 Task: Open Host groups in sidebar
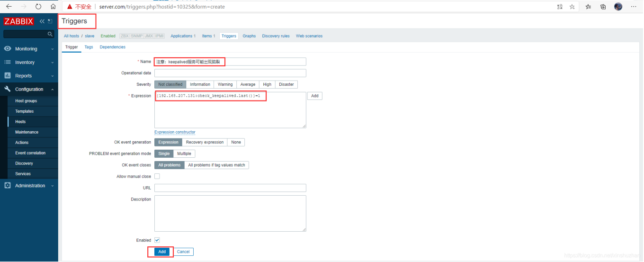tap(26, 101)
